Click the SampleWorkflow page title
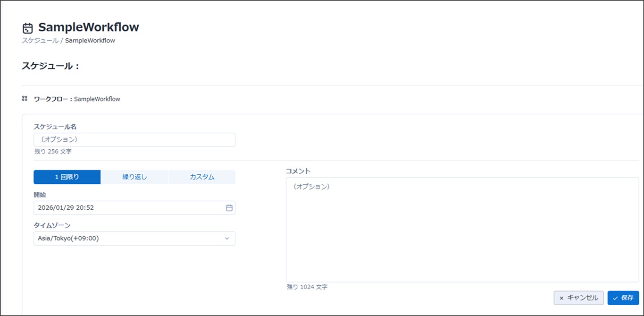Screen dimensions: 644x316 (88, 27)
